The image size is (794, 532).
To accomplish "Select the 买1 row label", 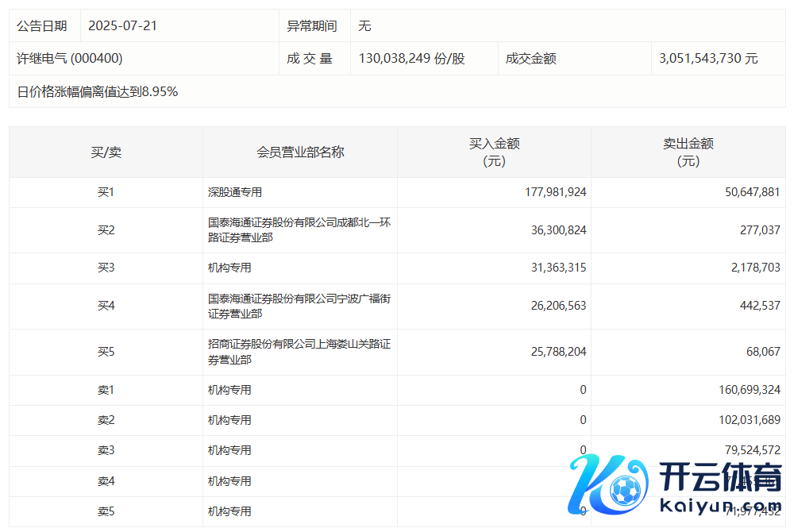I will (106, 192).
